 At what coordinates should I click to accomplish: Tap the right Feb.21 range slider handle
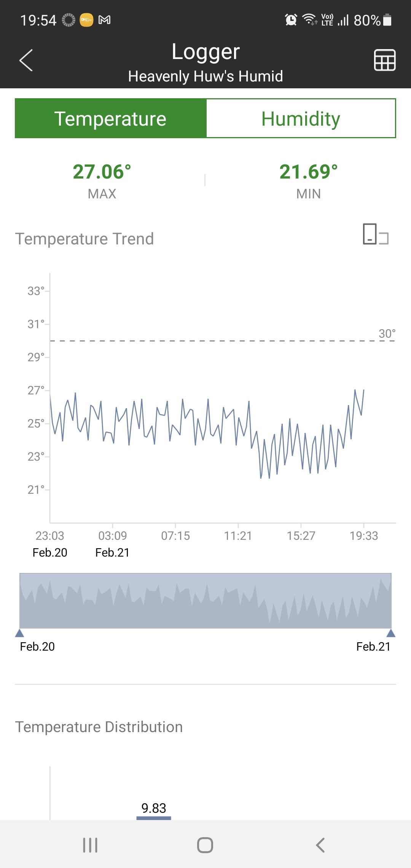391,633
